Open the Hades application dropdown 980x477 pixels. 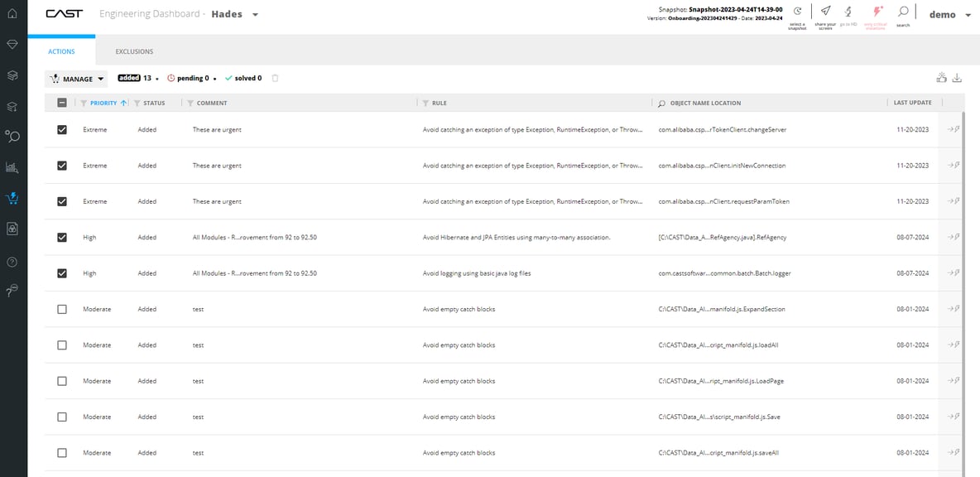tap(255, 15)
